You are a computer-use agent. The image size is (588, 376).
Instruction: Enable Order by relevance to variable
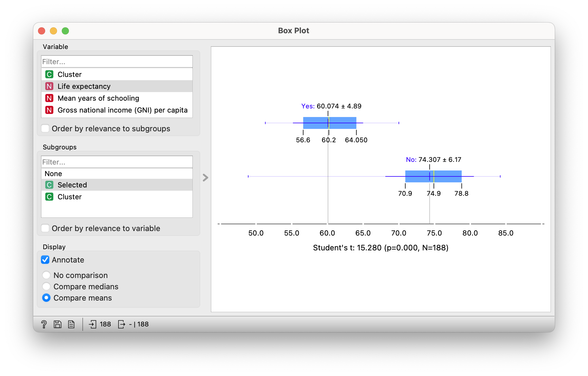45,228
